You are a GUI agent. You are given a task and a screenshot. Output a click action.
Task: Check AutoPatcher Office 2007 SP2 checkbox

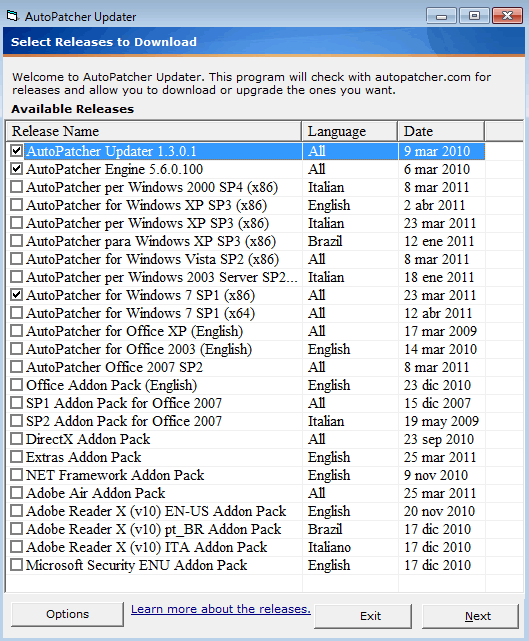pos(16,367)
